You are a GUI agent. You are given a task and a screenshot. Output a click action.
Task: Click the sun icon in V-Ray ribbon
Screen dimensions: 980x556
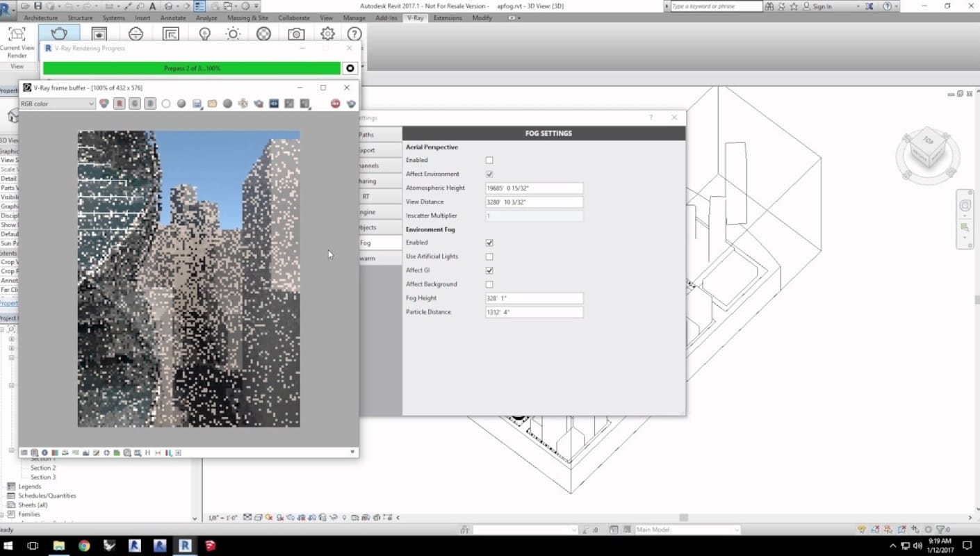point(233,34)
